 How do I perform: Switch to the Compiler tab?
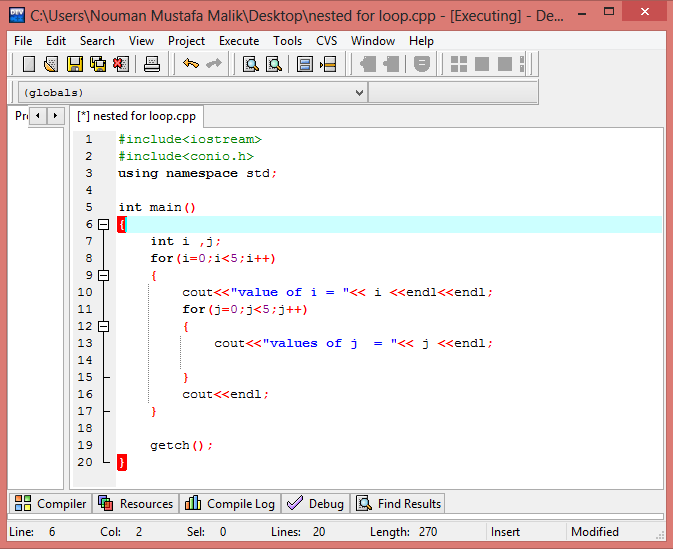(51, 504)
